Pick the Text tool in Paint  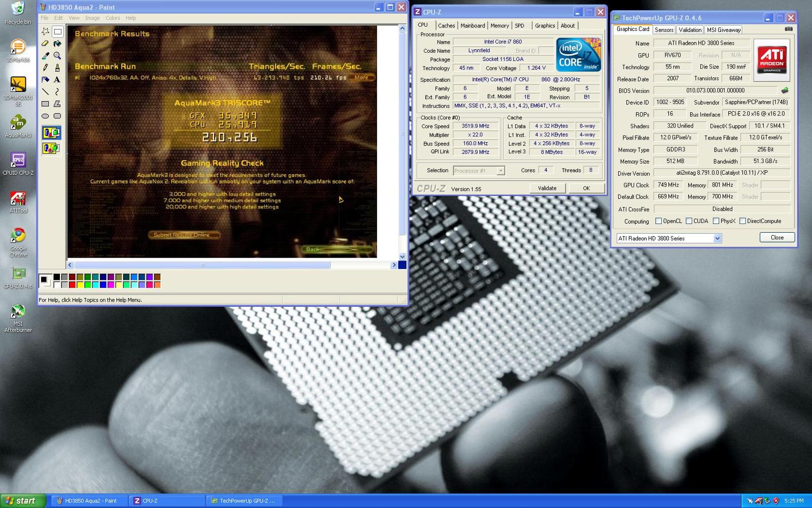click(57, 80)
